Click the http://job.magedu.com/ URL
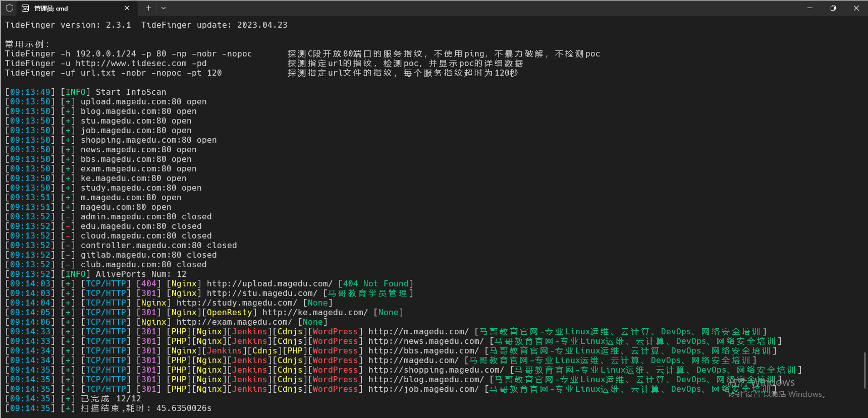Screen dimensions: 868x418 coord(423,389)
